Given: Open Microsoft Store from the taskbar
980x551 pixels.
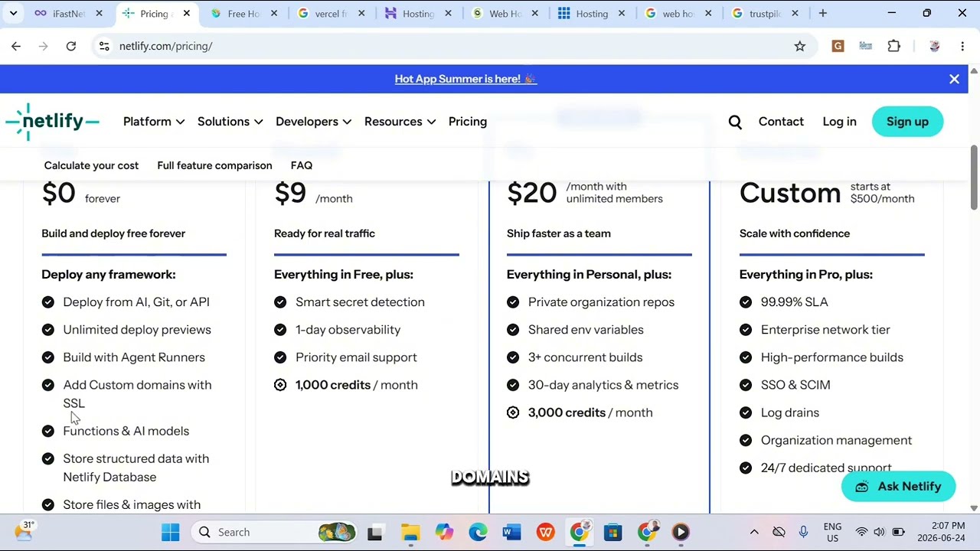Looking at the screenshot, I should [612, 532].
